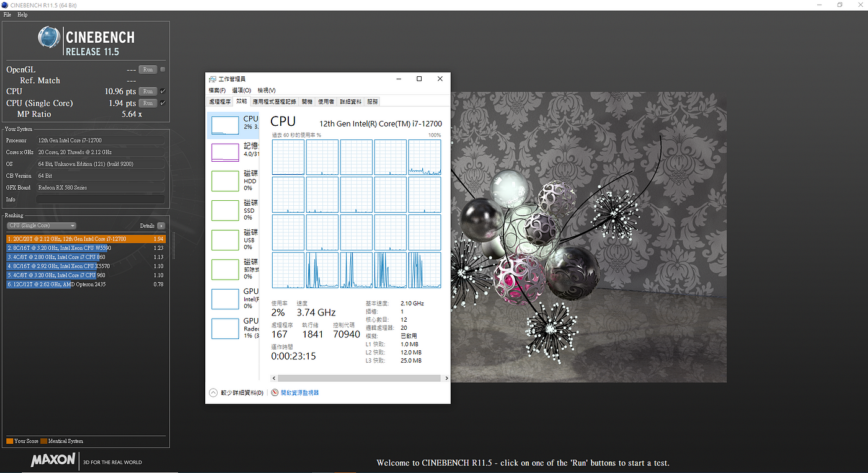Click the 1.94 pts single core score

point(122,104)
